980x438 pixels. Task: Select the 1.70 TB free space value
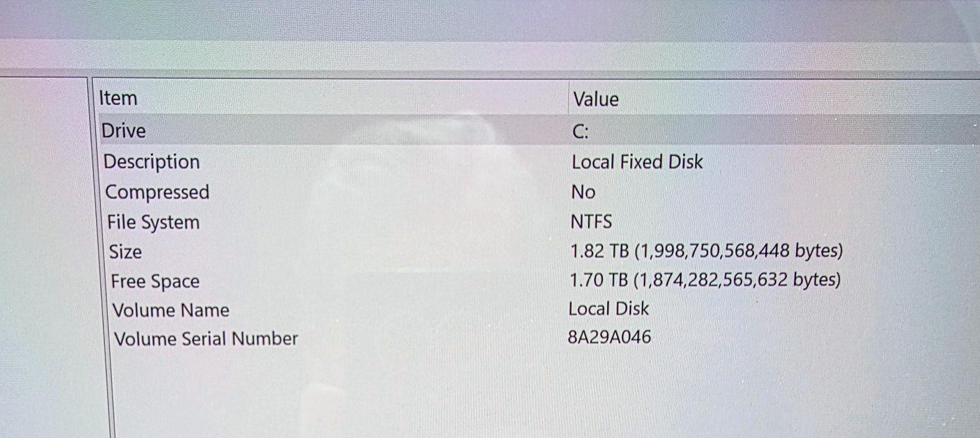click(705, 280)
